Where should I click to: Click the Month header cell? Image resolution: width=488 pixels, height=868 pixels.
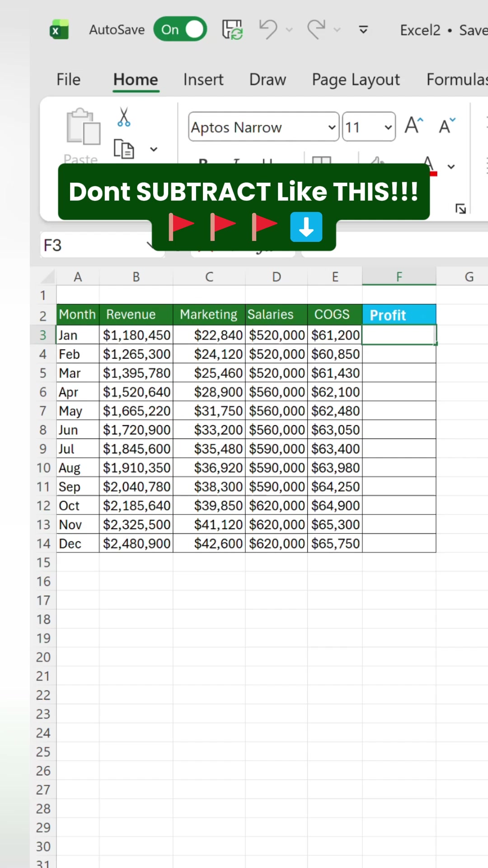78,315
